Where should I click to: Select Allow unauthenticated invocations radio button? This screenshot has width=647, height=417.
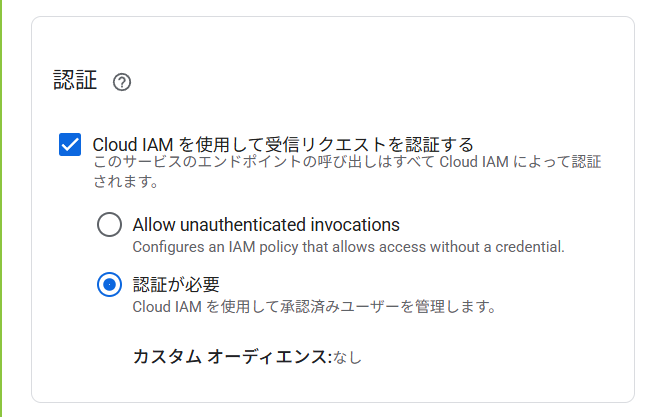[x=109, y=225]
